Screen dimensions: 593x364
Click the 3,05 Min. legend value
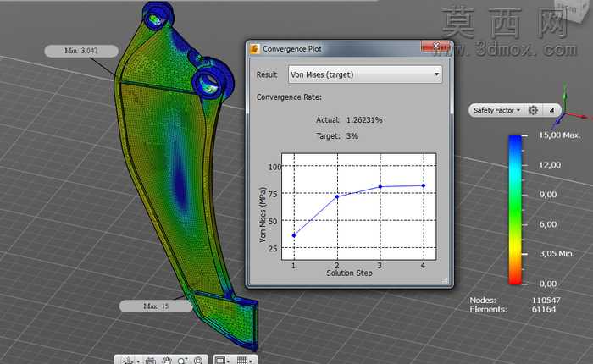[557, 253]
